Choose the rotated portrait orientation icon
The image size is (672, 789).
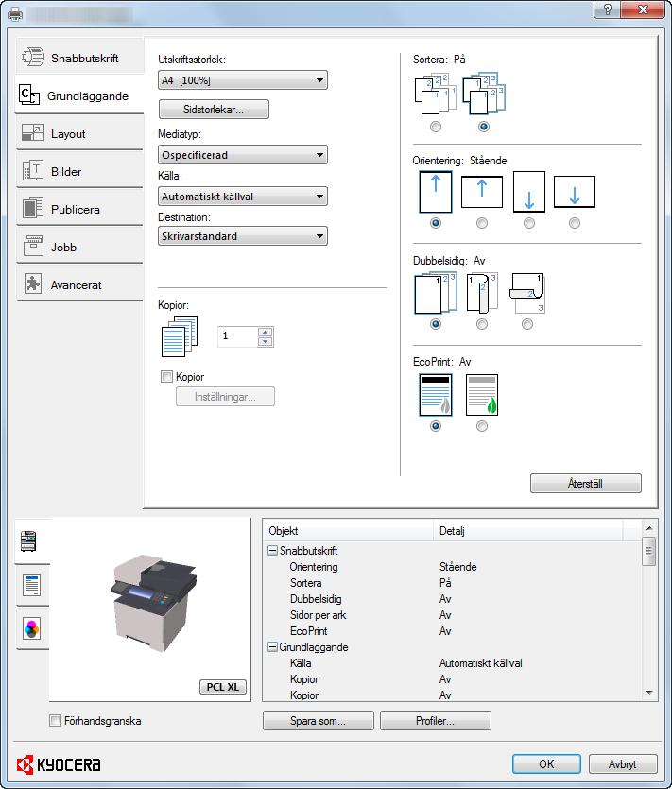[x=529, y=192]
